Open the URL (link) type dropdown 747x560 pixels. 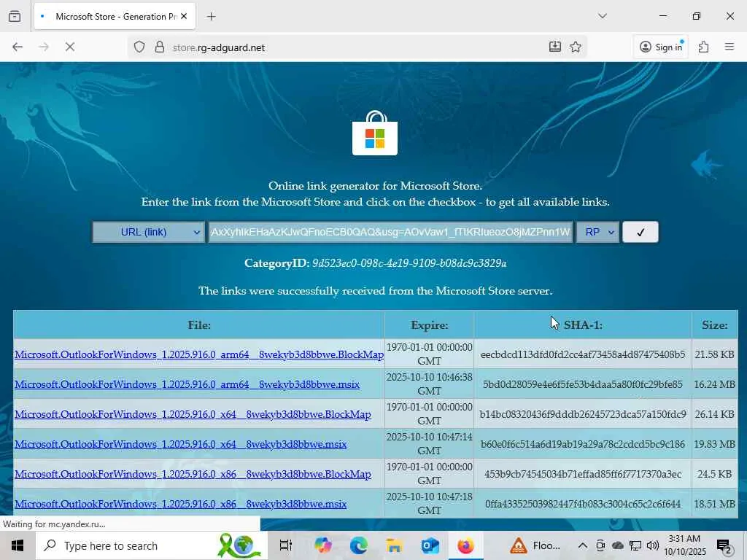tap(148, 232)
